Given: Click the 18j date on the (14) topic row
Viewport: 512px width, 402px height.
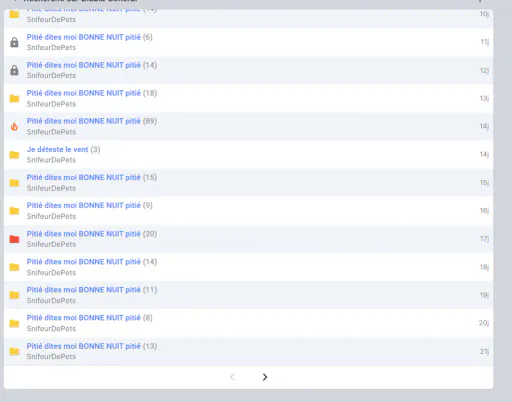Looking at the screenshot, I should coord(485,267).
